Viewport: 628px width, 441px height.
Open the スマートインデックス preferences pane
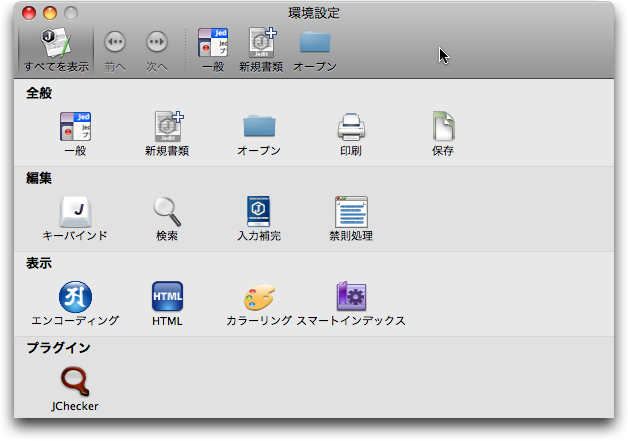pyautogui.click(x=351, y=304)
